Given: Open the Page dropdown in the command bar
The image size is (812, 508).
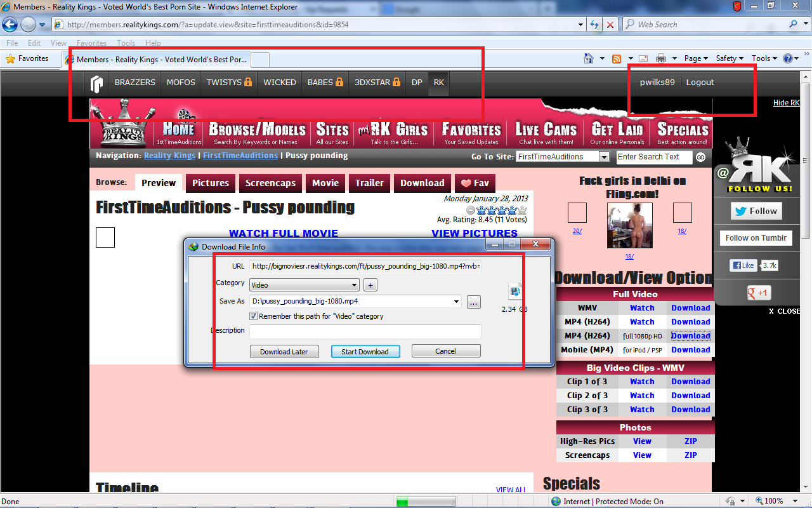Looking at the screenshot, I should coord(696,58).
